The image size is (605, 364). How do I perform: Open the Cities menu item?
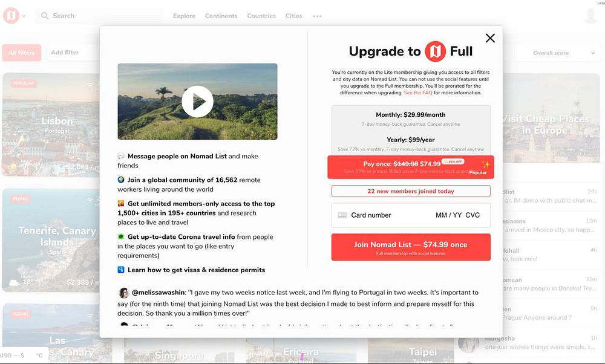click(293, 16)
